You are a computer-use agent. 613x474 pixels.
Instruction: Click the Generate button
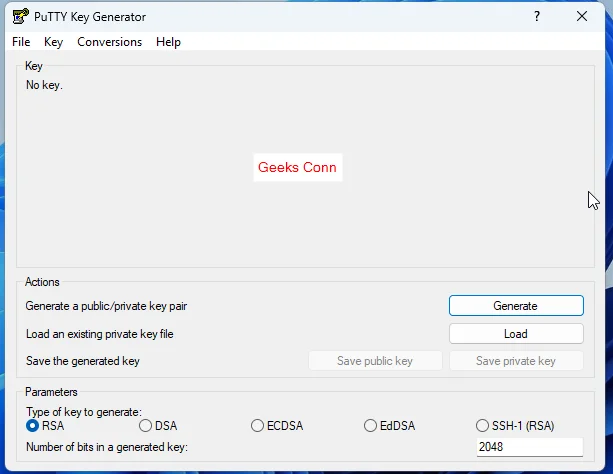[x=516, y=305]
